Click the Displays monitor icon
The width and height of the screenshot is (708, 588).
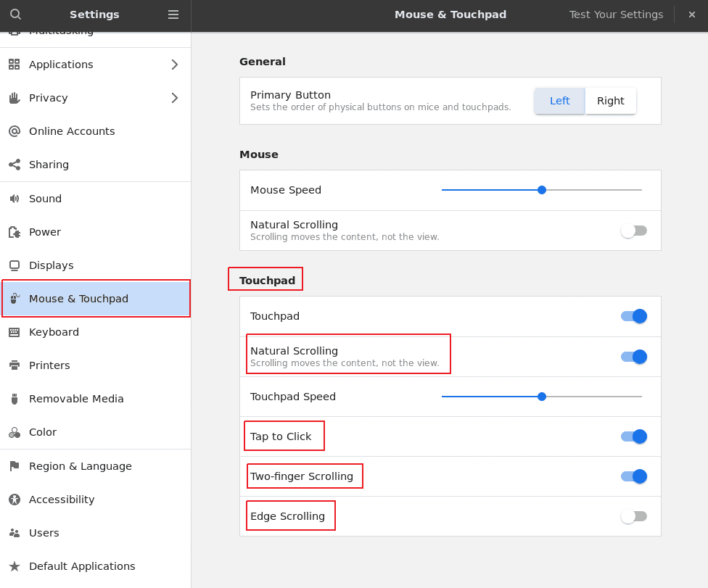coord(14,265)
